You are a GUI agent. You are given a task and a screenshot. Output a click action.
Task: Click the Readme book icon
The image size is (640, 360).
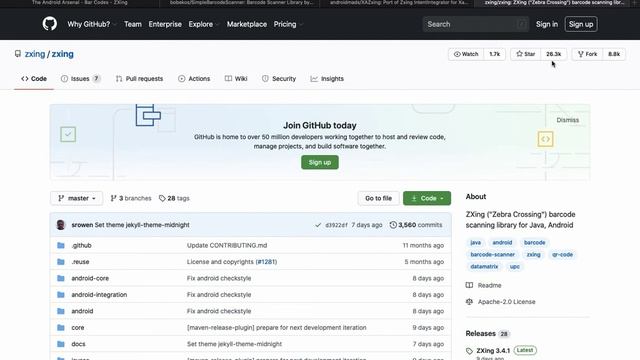pos(469,285)
